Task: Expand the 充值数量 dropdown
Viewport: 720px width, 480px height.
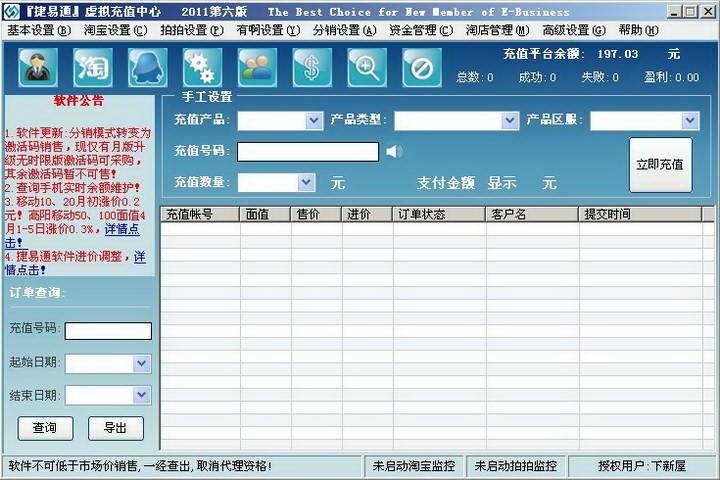Action: [x=306, y=182]
